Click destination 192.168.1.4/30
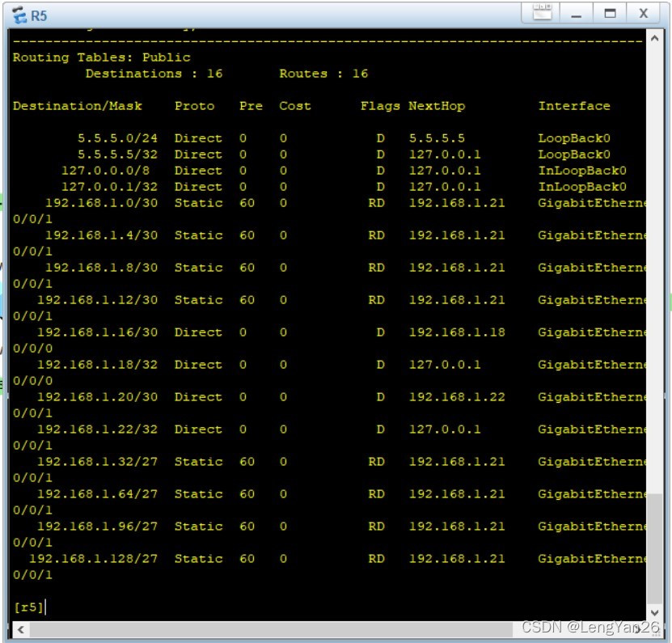Screen dimensions: 672x643 click(102, 235)
